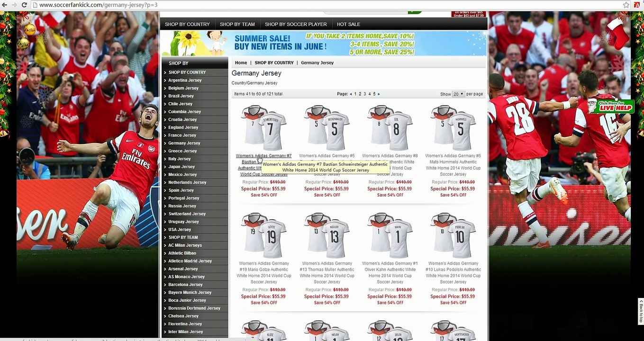Click the Oliver Kahn jersey title link

coord(390,273)
